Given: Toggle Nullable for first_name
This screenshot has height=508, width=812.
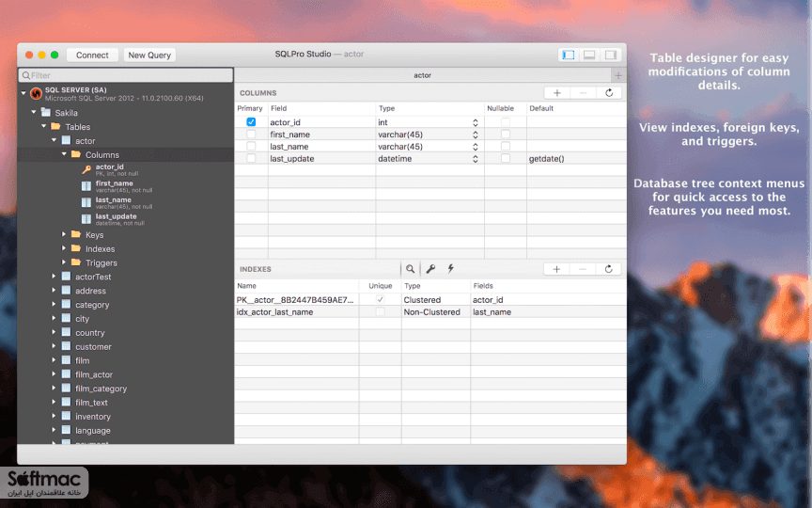Looking at the screenshot, I should (506, 134).
